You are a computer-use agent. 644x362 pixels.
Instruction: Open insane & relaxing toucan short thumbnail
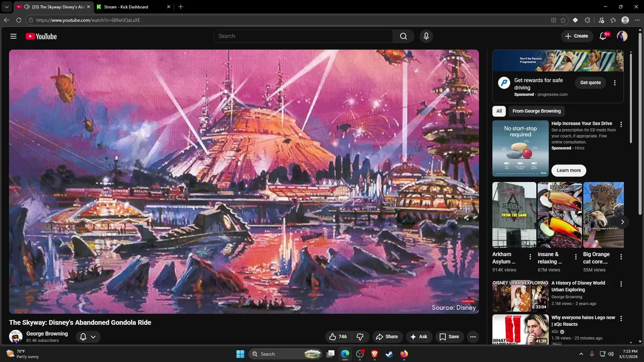click(x=559, y=215)
